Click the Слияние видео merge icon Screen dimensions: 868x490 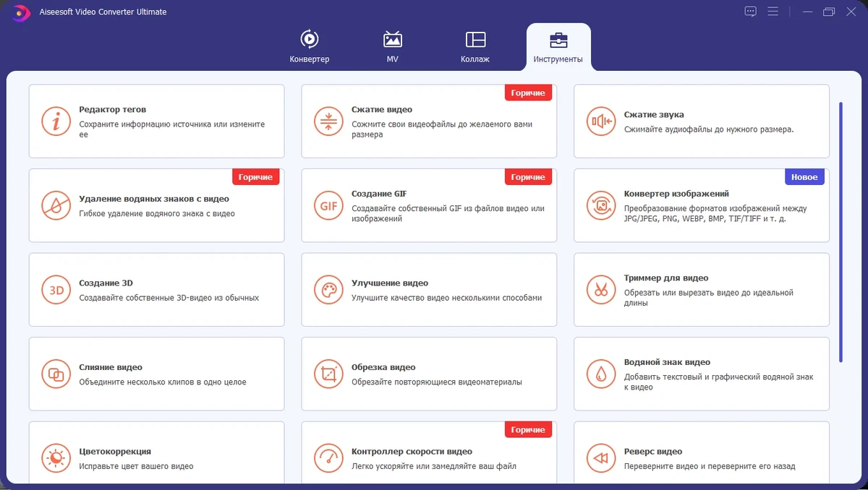point(56,374)
